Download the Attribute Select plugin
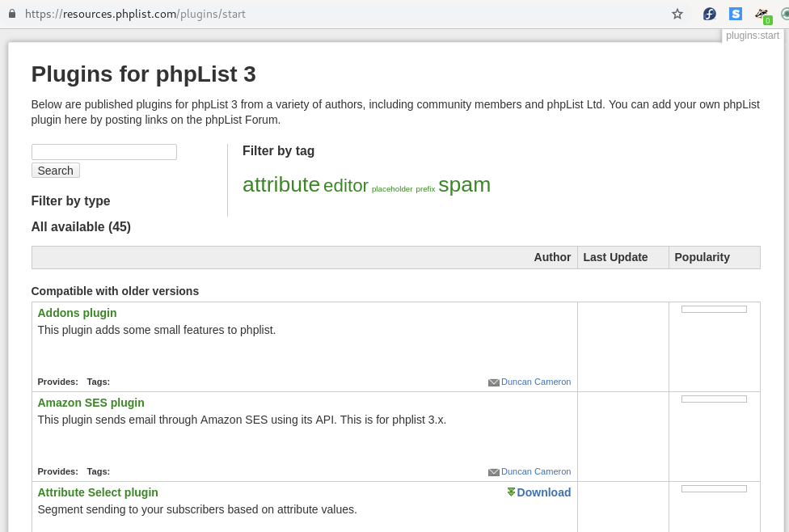This screenshot has height=532, width=789. click(543, 492)
